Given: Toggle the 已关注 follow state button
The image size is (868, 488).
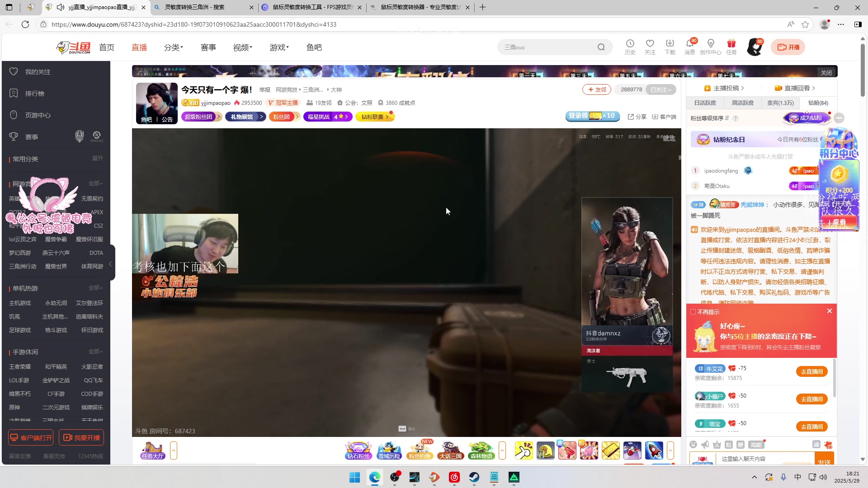Looking at the screenshot, I should pos(660,89).
